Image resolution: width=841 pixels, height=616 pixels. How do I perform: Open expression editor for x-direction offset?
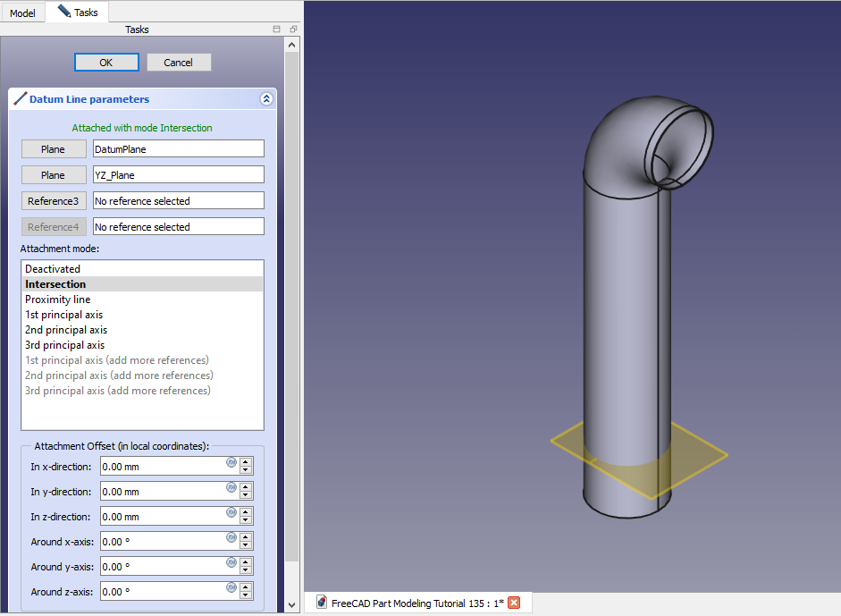[x=231, y=462]
